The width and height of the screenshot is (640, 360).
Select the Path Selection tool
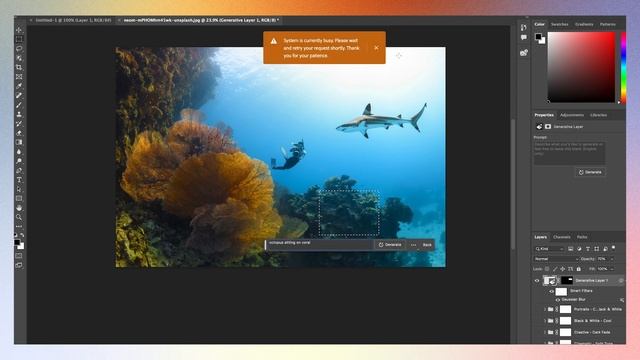point(19,189)
